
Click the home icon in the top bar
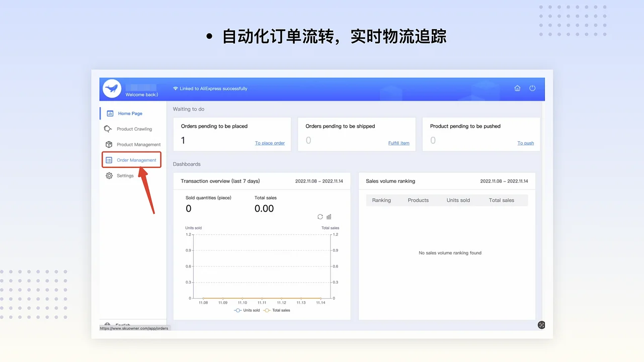click(517, 88)
